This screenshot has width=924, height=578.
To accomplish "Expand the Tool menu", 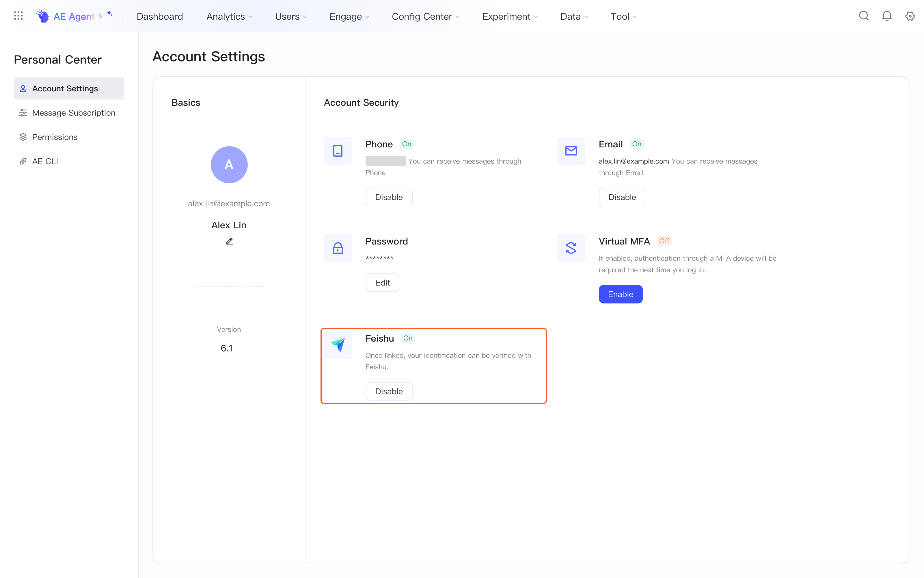I will tap(623, 16).
